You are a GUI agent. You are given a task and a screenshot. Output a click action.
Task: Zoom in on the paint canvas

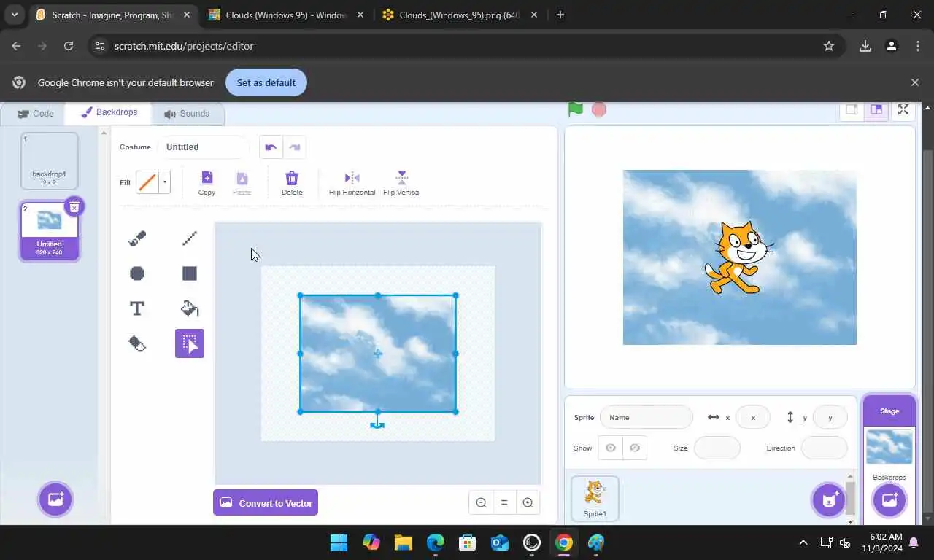coord(528,502)
